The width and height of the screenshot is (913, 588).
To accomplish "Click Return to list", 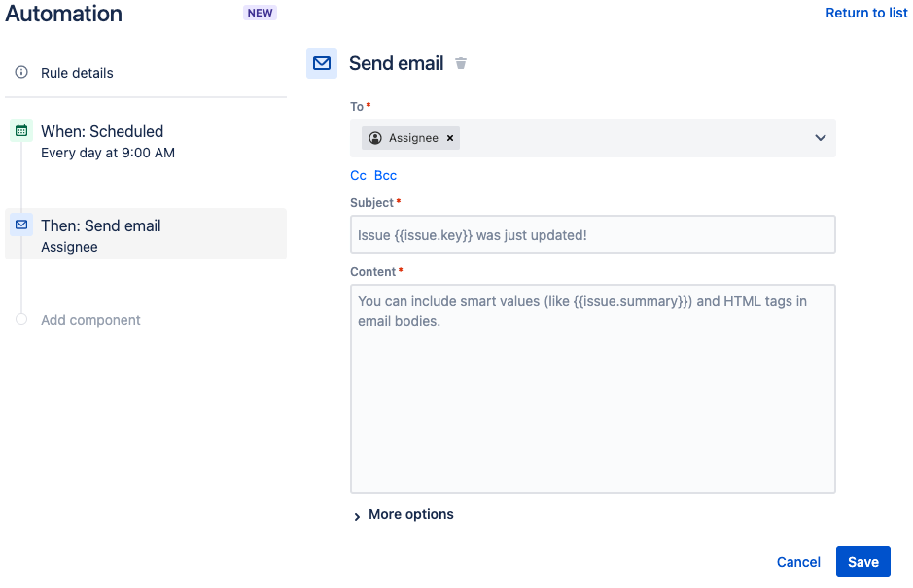I will pyautogui.click(x=866, y=13).
